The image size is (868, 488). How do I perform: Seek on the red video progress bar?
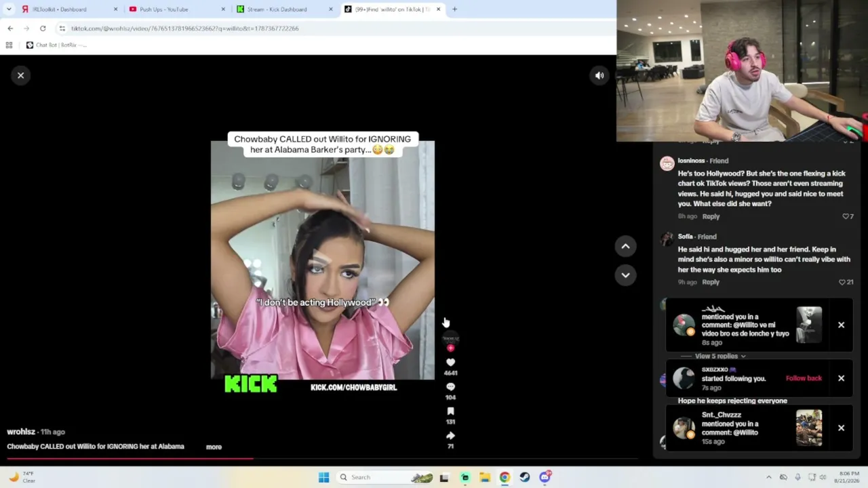[x=322, y=459]
